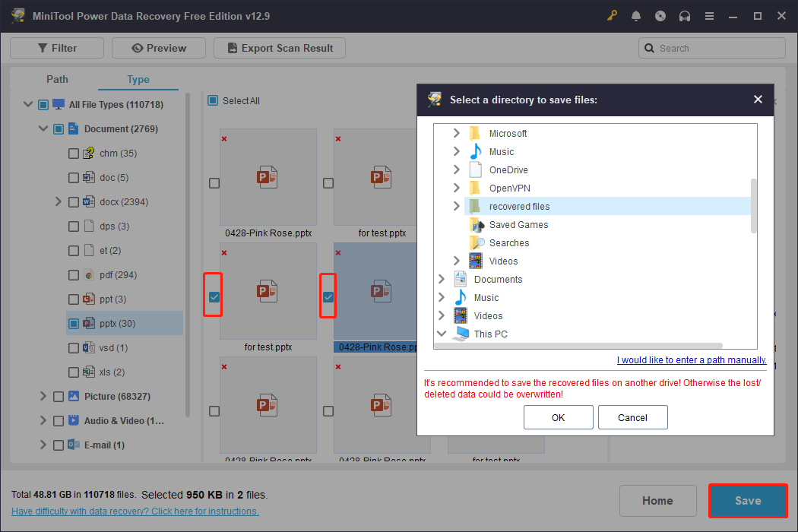798x532 pixels.
Task: Check the Picture (68327) checkbox
Action: 59,397
